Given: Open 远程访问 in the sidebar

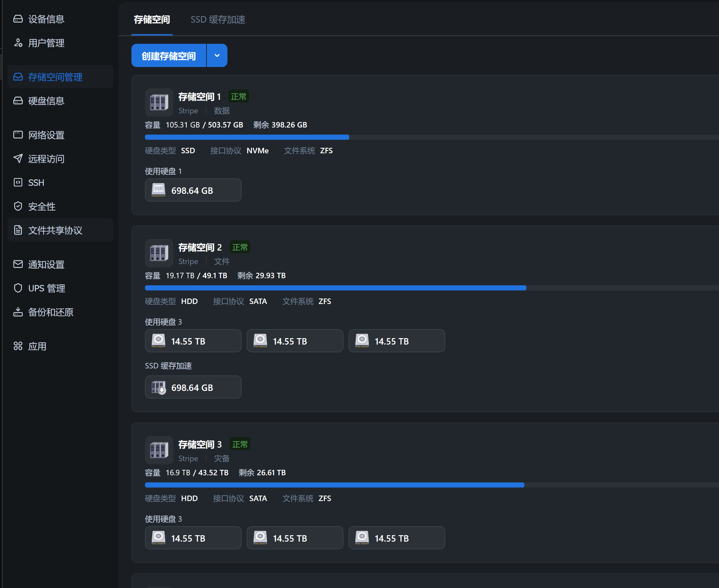Looking at the screenshot, I should [x=46, y=158].
